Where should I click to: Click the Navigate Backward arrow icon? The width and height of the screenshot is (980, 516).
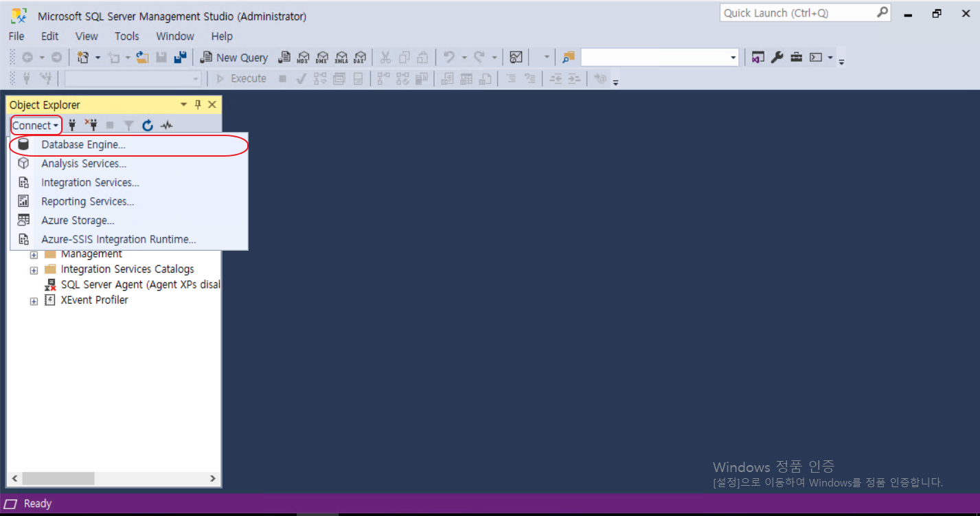click(x=27, y=58)
